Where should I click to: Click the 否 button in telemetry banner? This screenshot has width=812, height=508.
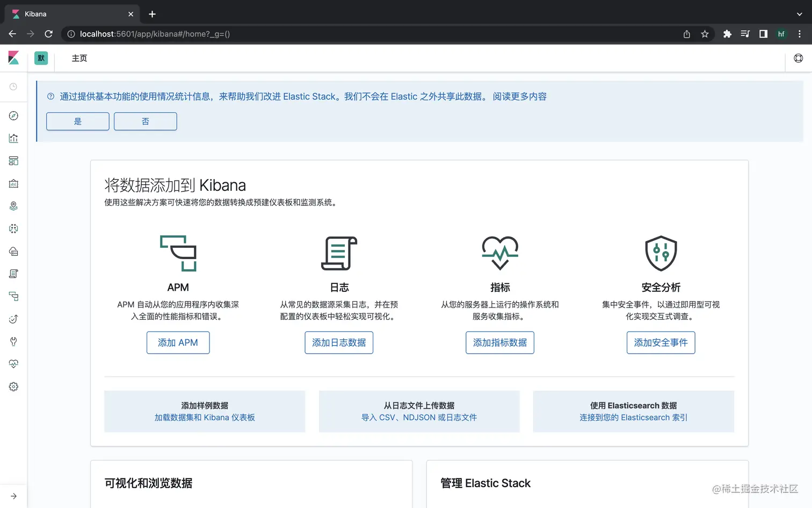(146, 121)
